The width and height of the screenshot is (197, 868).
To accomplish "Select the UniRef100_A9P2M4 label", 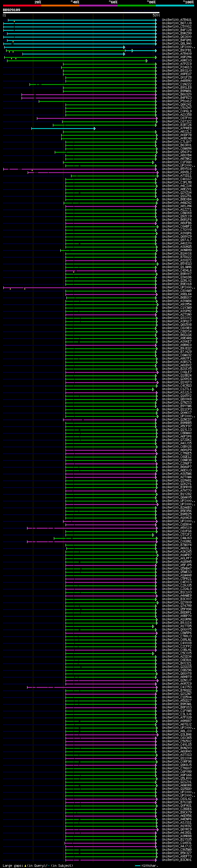I will tap(176, 57).
